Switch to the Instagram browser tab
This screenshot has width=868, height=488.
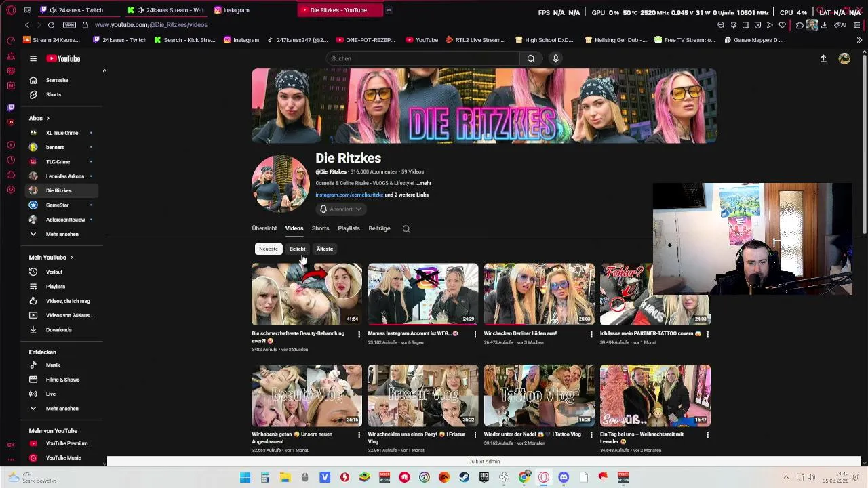point(236,10)
